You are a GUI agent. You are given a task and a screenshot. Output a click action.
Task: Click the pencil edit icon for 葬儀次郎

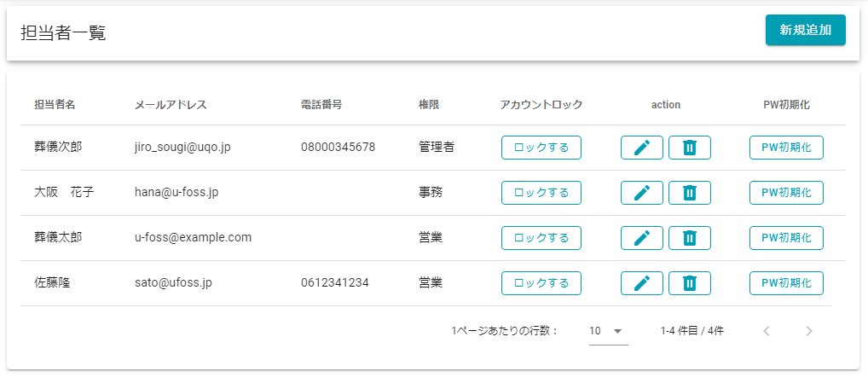click(x=642, y=148)
